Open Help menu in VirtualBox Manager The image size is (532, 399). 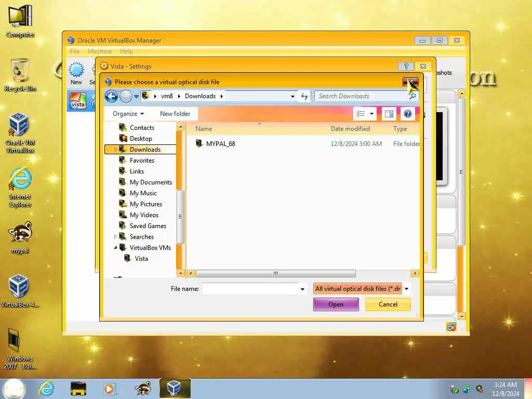click(126, 51)
